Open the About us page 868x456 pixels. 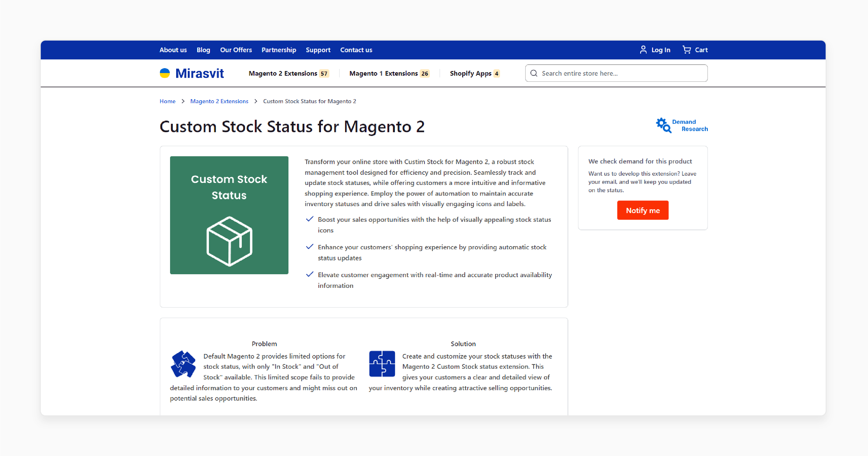173,50
